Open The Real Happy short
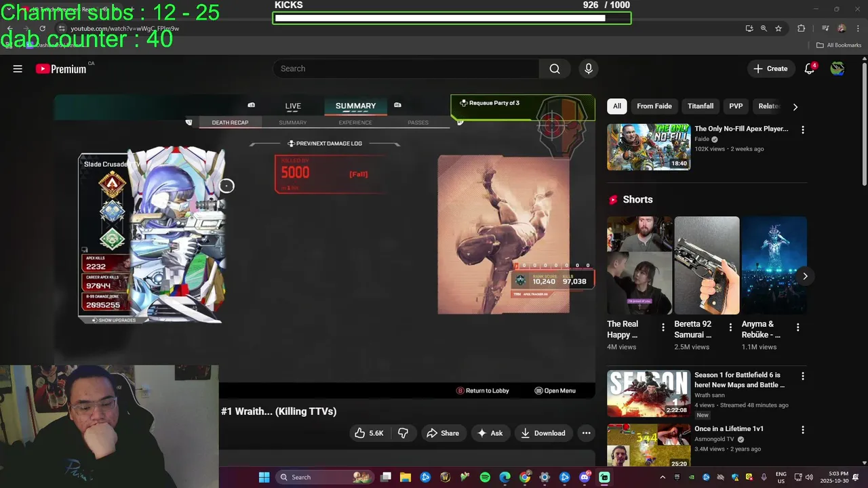868x488 pixels. tap(639, 265)
